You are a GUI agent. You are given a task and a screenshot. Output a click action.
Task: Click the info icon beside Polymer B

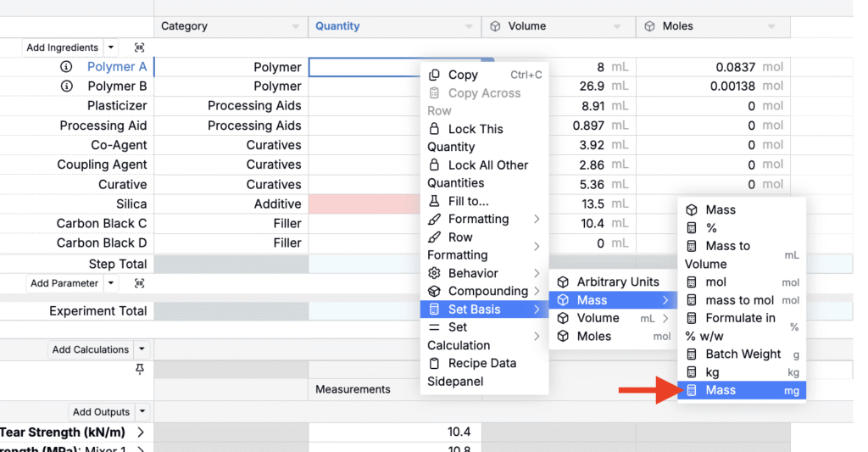coord(67,86)
